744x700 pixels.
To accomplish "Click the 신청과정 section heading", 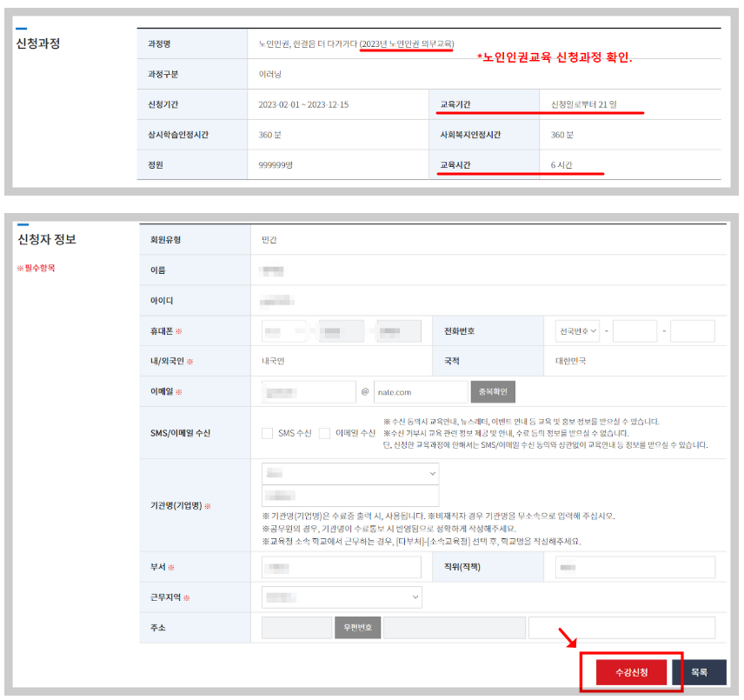I will click(38, 43).
